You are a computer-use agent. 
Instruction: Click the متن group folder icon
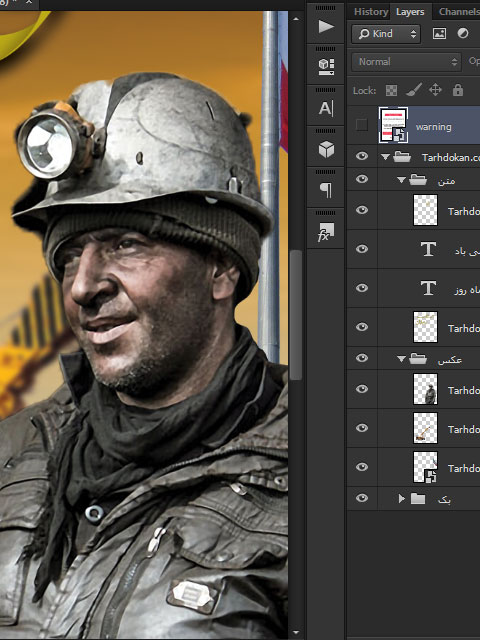pyautogui.click(x=418, y=180)
